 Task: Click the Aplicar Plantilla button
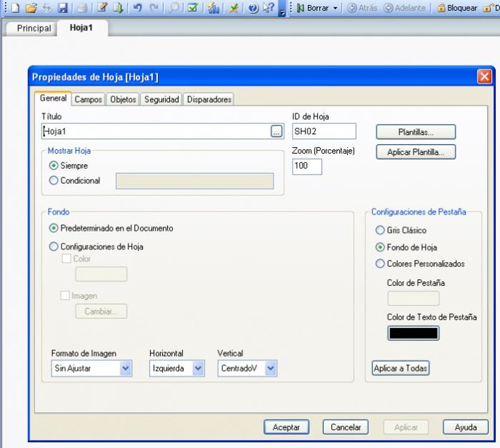point(416,152)
